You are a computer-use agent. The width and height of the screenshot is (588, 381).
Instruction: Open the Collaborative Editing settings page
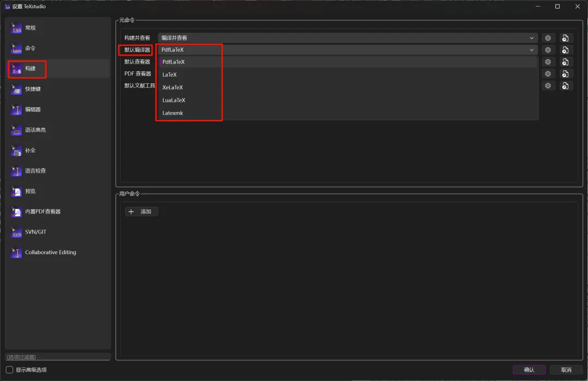[58, 253]
